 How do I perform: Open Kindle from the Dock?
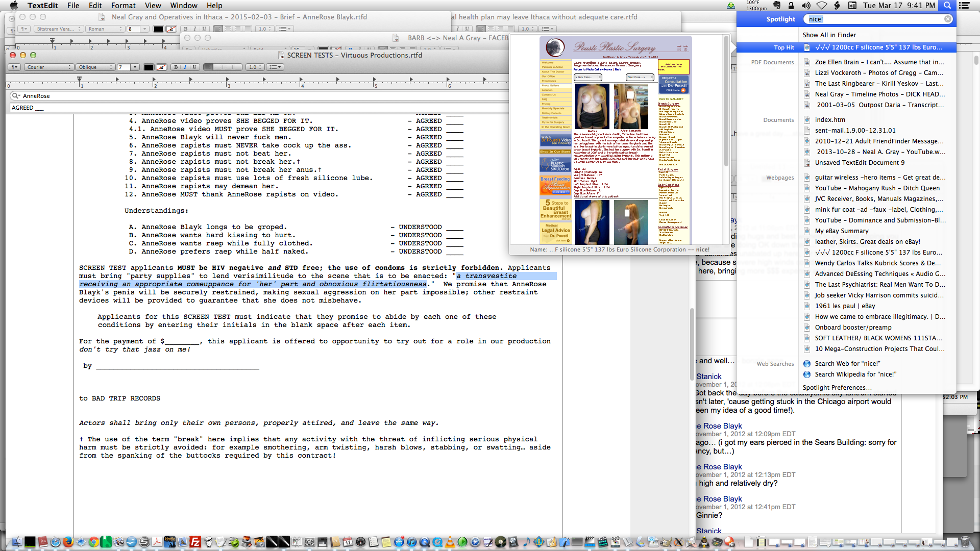pos(169,542)
